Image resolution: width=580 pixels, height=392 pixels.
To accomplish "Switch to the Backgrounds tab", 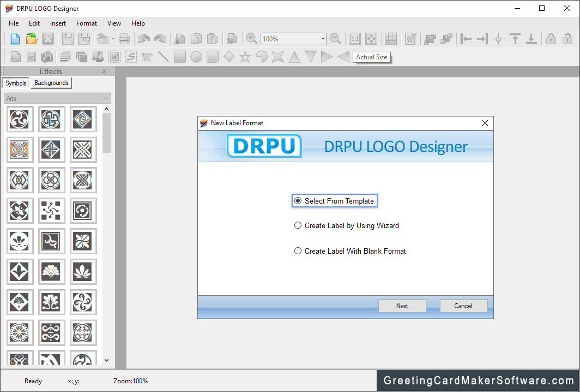I will 51,83.
